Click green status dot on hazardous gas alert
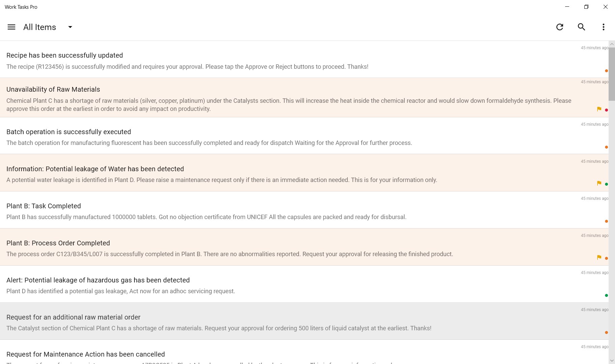This screenshot has width=615, height=364. pyautogui.click(x=607, y=296)
